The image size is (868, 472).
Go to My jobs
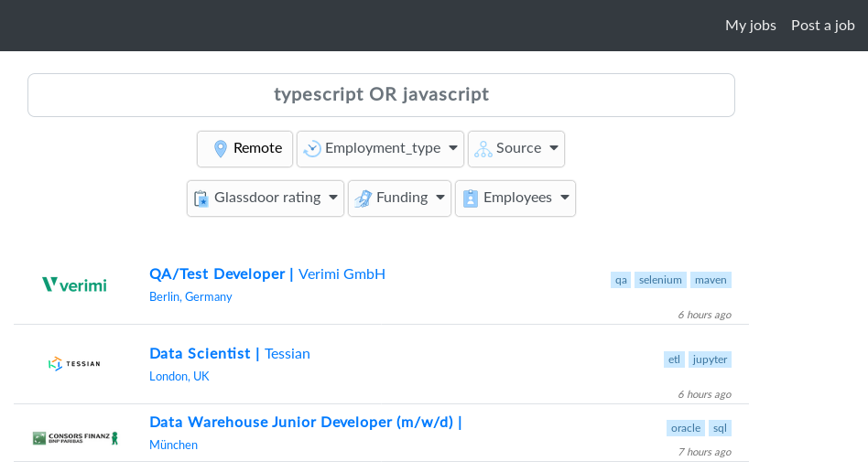pyautogui.click(x=751, y=26)
